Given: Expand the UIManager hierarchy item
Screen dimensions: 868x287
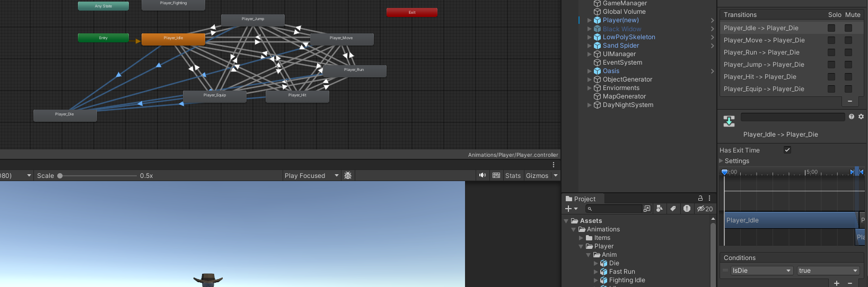Looking at the screenshot, I should point(589,54).
